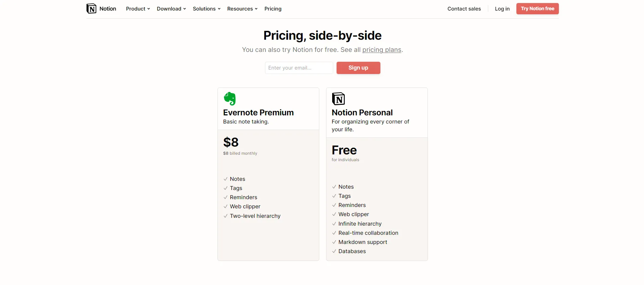Focus the Enter your email field
Image resolution: width=644 pixels, height=285 pixels.
pyautogui.click(x=299, y=68)
